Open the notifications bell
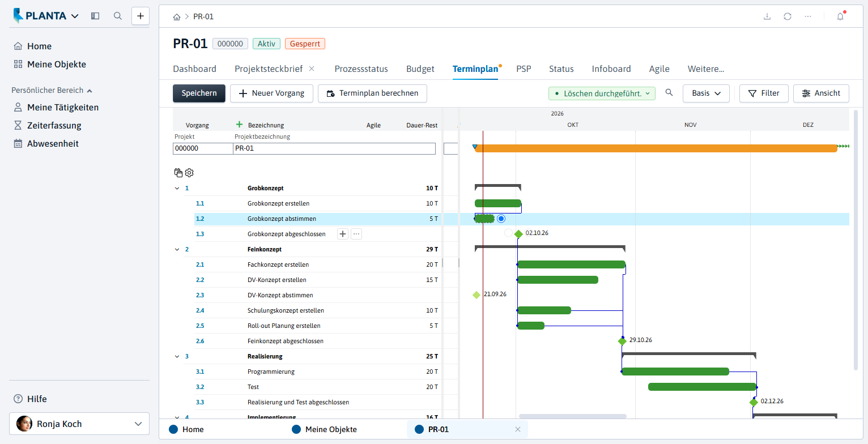 840,16
